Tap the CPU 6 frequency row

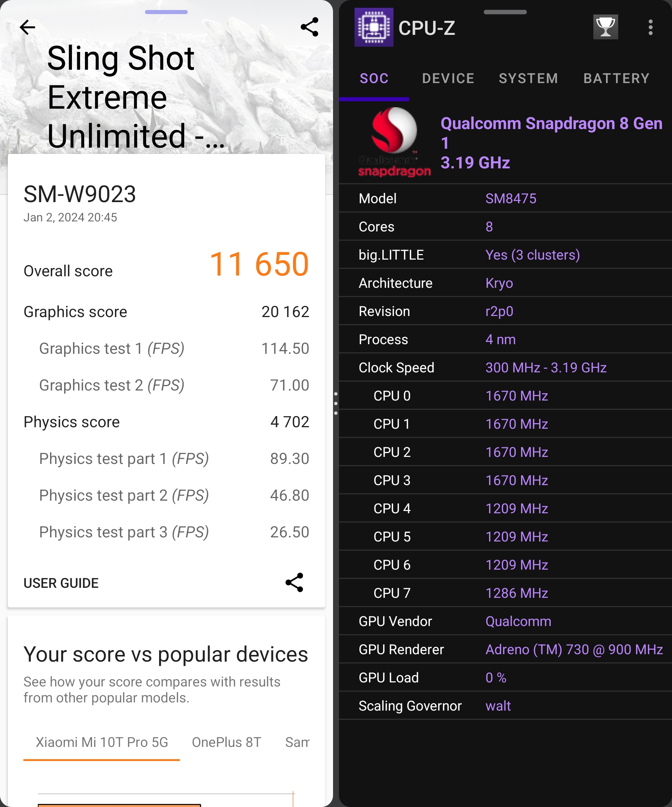point(505,565)
